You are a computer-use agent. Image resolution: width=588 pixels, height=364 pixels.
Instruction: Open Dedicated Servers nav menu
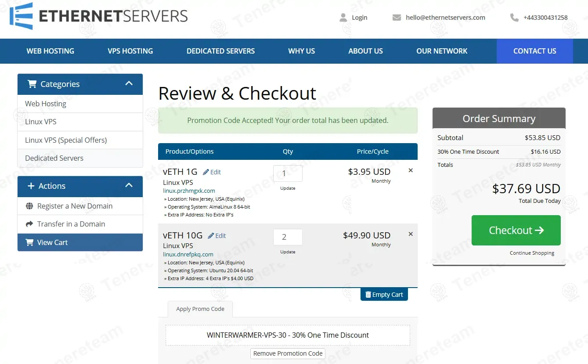click(220, 51)
